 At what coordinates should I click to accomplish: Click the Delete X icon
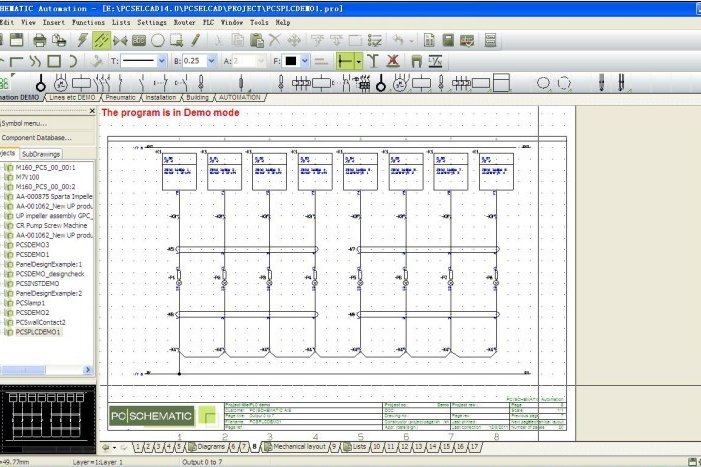(x=274, y=40)
